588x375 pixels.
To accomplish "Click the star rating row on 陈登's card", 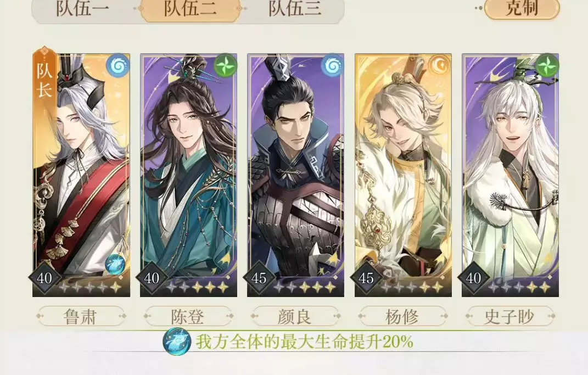I will (x=198, y=287).
